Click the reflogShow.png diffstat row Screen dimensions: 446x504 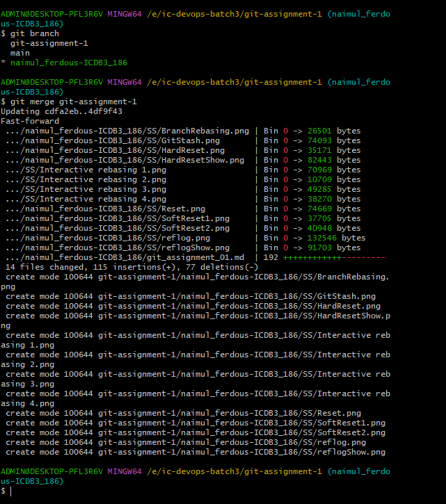tap(183, 247)
